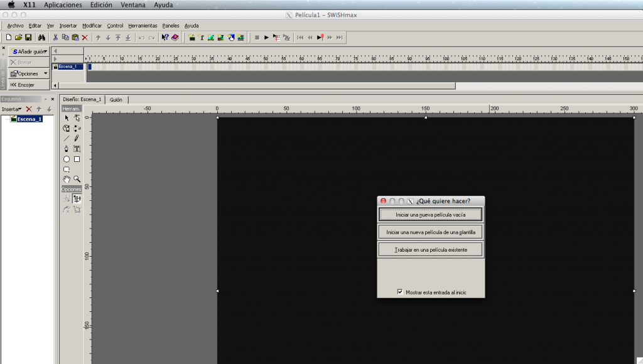Click the Insert Button hand-pointer icon
Image resolution: width=643 pixels, height=364 pixels.
[x=231, y=37]
